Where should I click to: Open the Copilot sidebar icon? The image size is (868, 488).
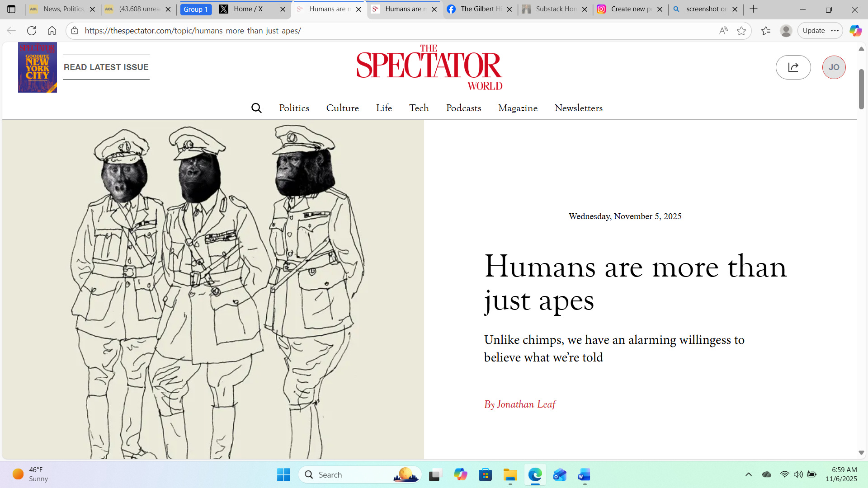pyautogui.click(x=855, y=31)
